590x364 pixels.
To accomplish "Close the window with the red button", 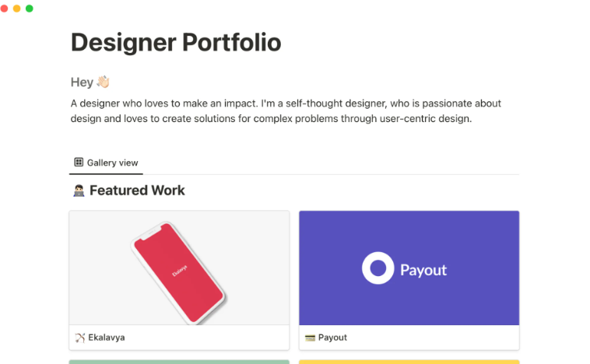I will 5,8.
